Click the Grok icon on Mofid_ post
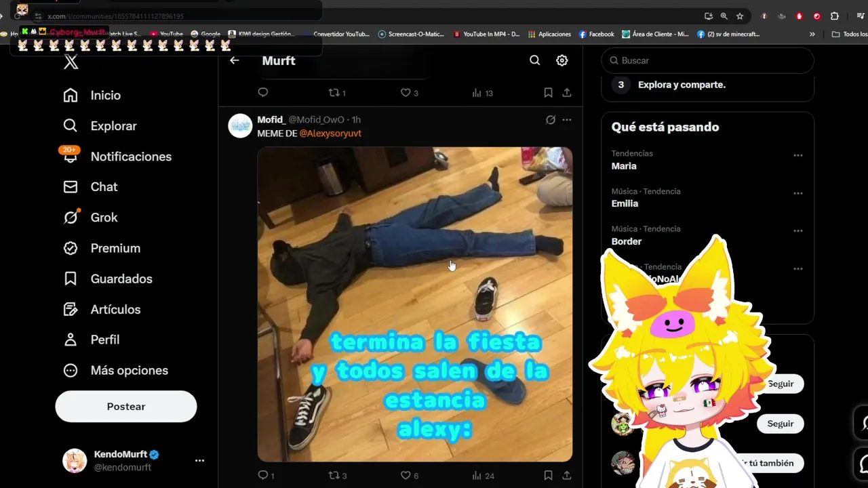The width and height of the screenshot is (868, 488). [x=551, y=120]
